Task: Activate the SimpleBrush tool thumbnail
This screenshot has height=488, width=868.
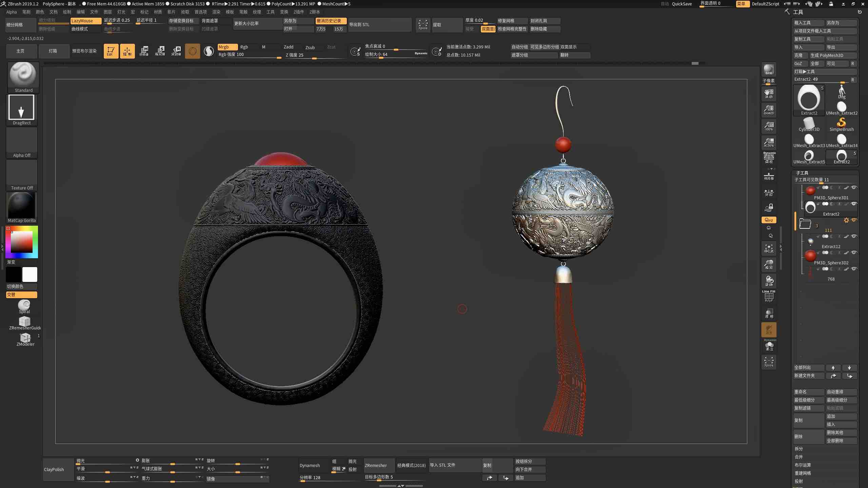Action: [841, 123]
